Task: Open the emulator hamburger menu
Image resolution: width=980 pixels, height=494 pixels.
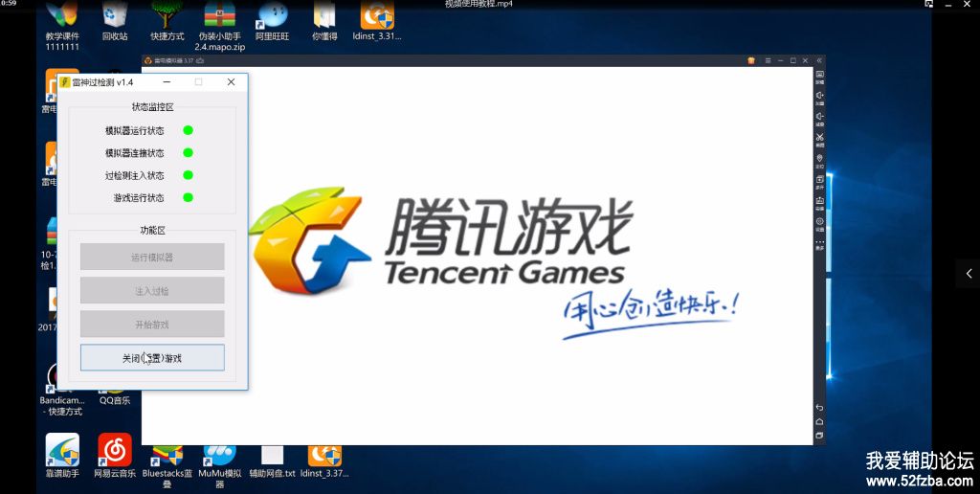Action: click(x=768, y=60)
